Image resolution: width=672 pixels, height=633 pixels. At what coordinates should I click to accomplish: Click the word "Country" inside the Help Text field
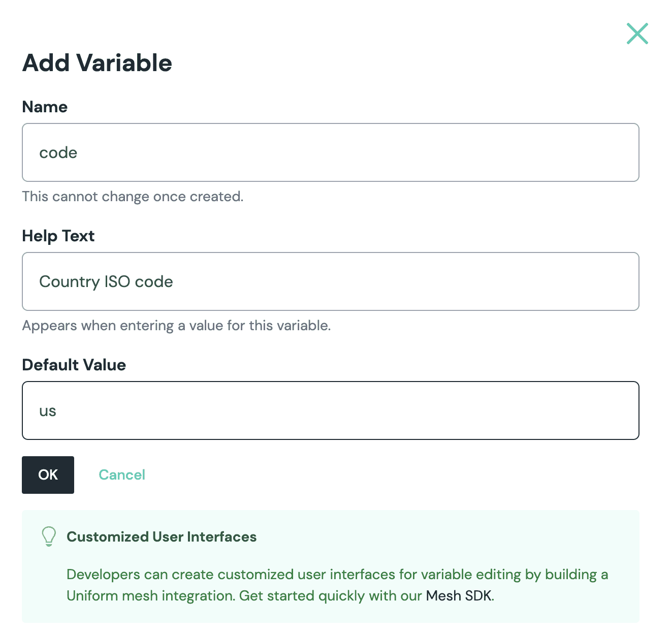(x=70, y=282)
